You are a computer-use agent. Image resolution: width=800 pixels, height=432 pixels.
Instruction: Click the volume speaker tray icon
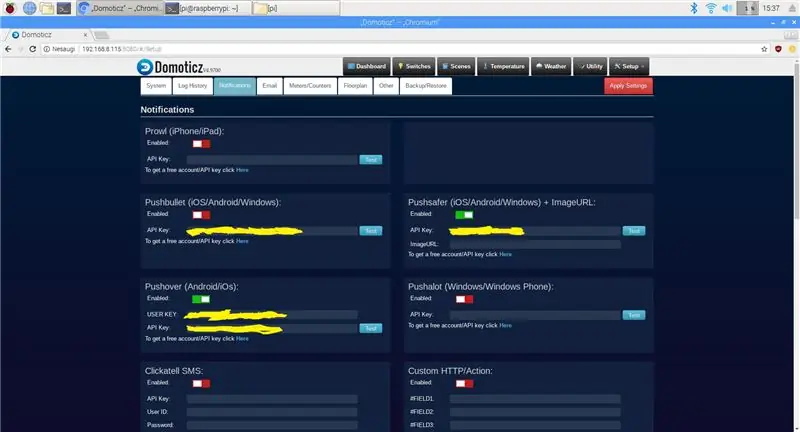coord(728,8)
